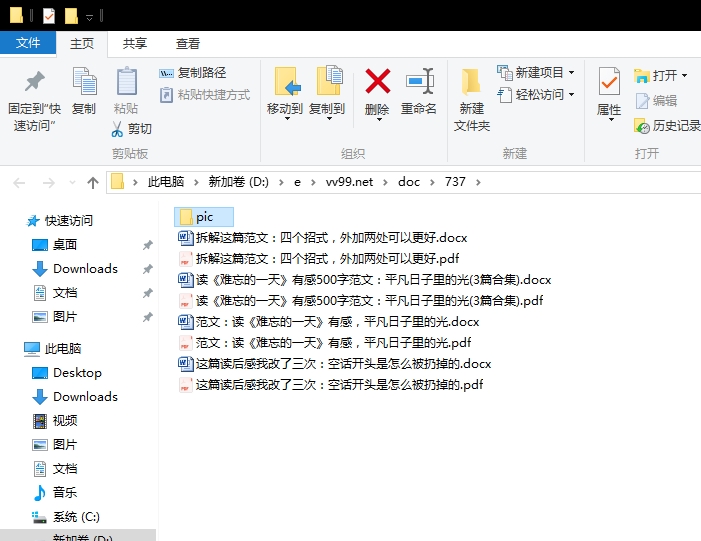Click the Cut scissors button
Image resolution: width=701 pixels, height=541 pixels.
(x=131, y=129)
